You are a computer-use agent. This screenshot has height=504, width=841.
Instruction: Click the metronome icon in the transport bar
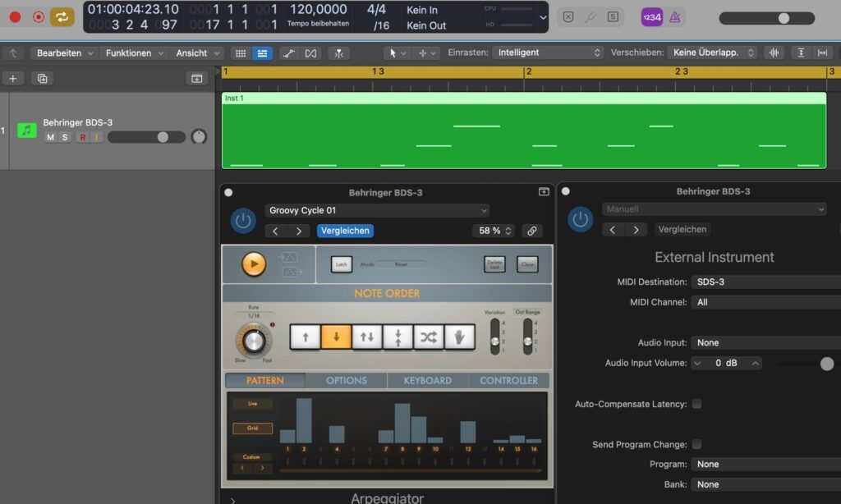[673, 16]
